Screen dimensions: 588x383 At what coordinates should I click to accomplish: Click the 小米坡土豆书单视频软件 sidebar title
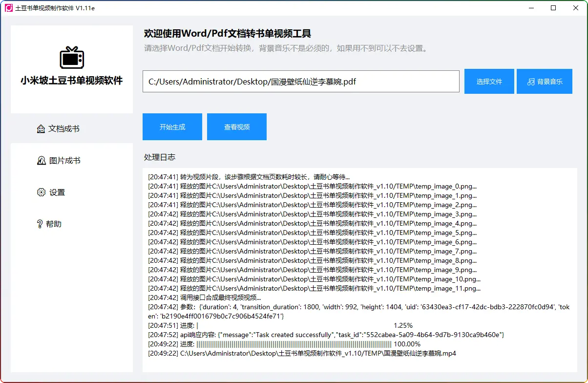click(x=72, y=81)
